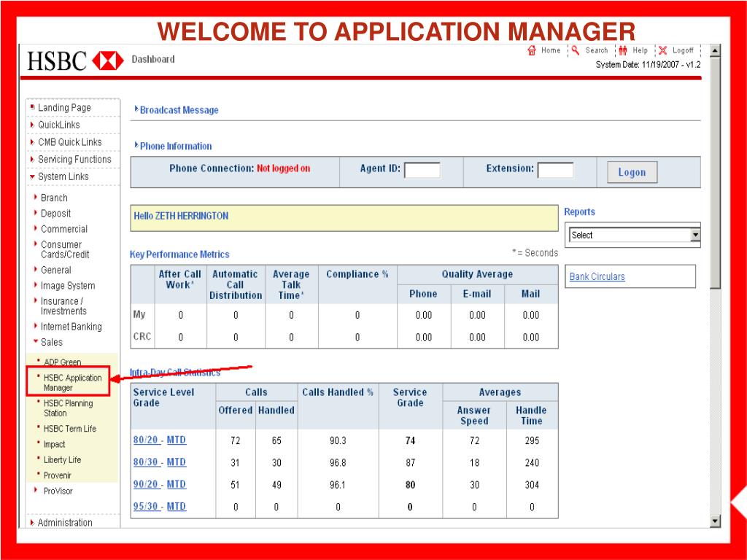
Task: Open the Search link in header
Action: pyautogui.click(x=597, y=50)
